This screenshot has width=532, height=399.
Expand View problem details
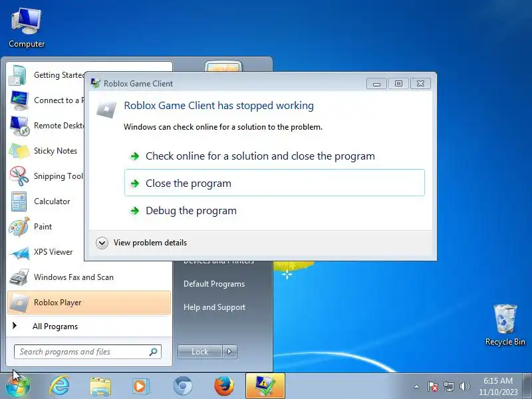142,243
